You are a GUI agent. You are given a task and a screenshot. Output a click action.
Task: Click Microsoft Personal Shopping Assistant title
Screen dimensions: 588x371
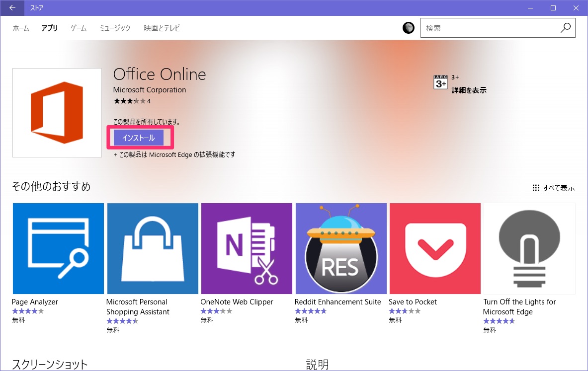point(138,306)
